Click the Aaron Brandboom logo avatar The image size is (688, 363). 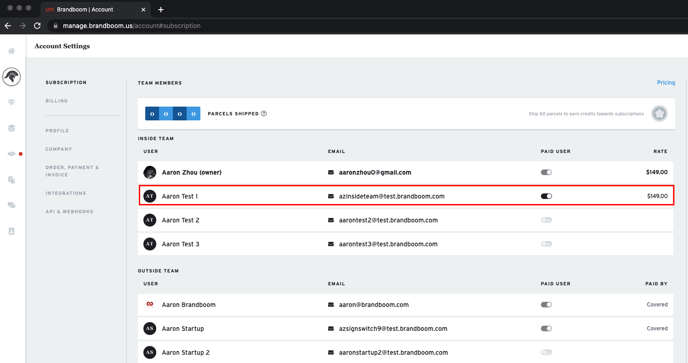pyautogui.click(x=150, y=304)
